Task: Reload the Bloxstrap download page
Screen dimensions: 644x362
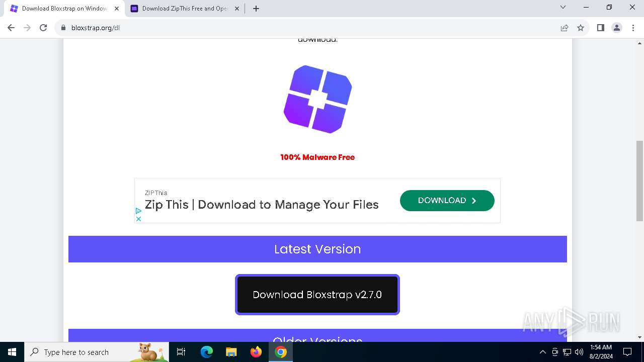Action: point(43,28)
